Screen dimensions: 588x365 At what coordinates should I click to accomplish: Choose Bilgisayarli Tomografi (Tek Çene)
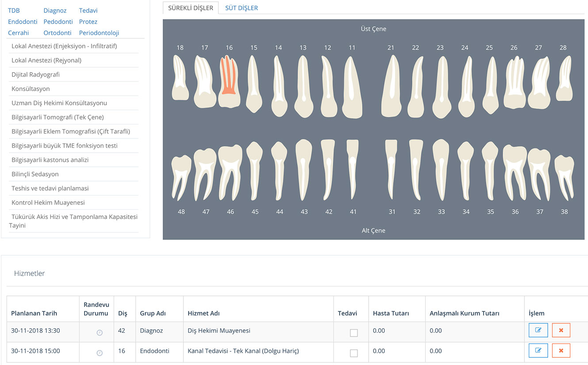click(73, 117)
